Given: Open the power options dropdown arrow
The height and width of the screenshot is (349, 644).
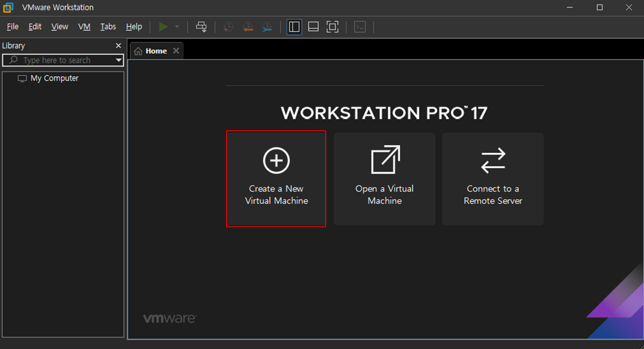Looking at the screenshot, I should tap(177, 27).
